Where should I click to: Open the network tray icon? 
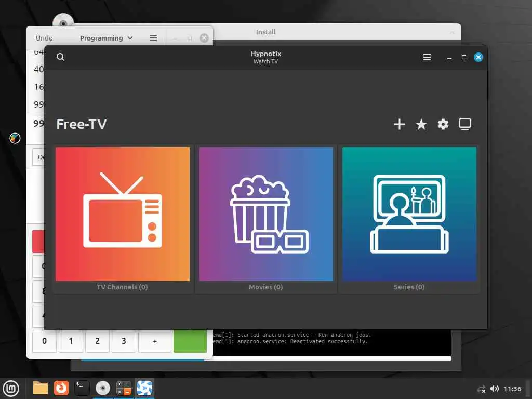click(481, 389)
